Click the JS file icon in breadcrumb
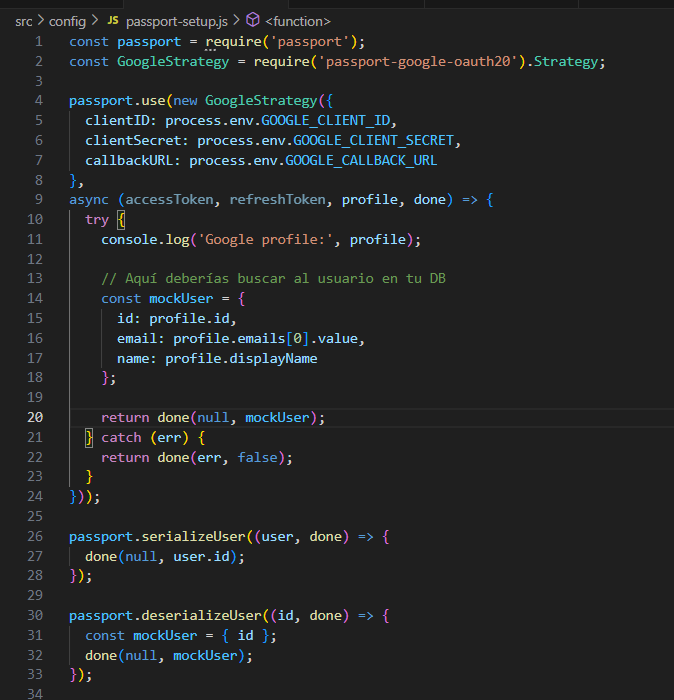674x700 pixels. tap(113, 21)
